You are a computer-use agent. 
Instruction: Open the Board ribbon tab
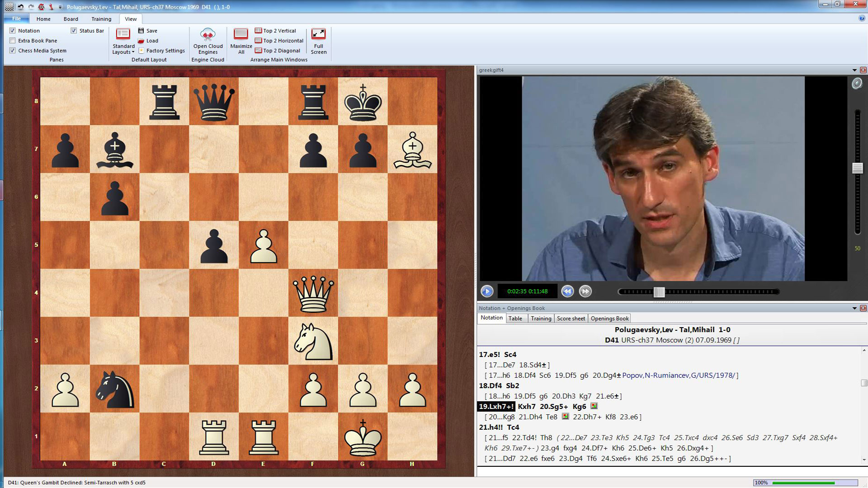click(x=71, y=19)
